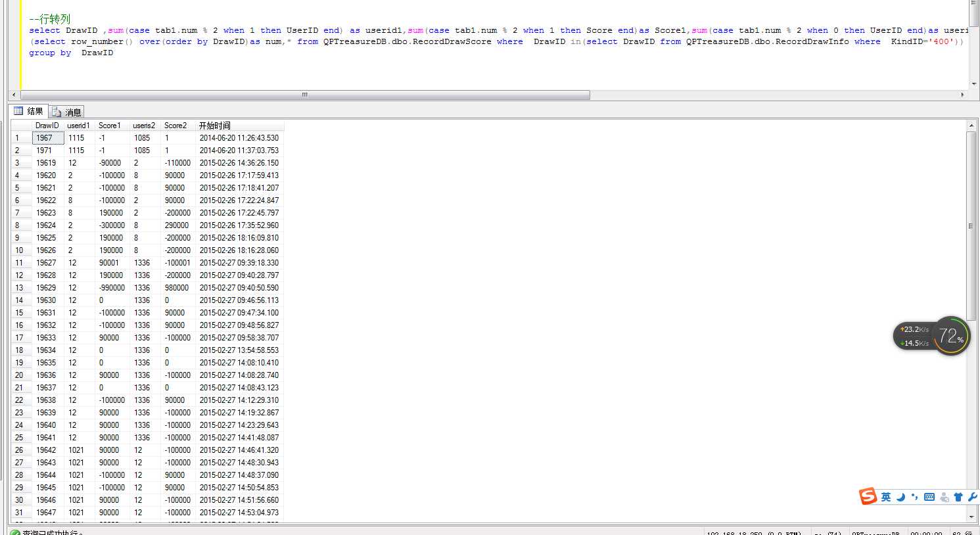
Task: Click the row_number() function in the query
Action: tap(102, 41)
